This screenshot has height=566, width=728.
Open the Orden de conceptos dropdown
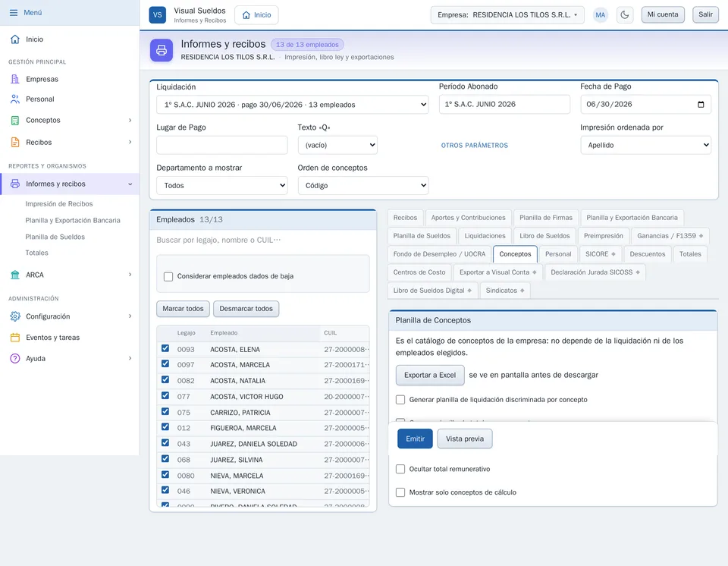tap(363, 185)
